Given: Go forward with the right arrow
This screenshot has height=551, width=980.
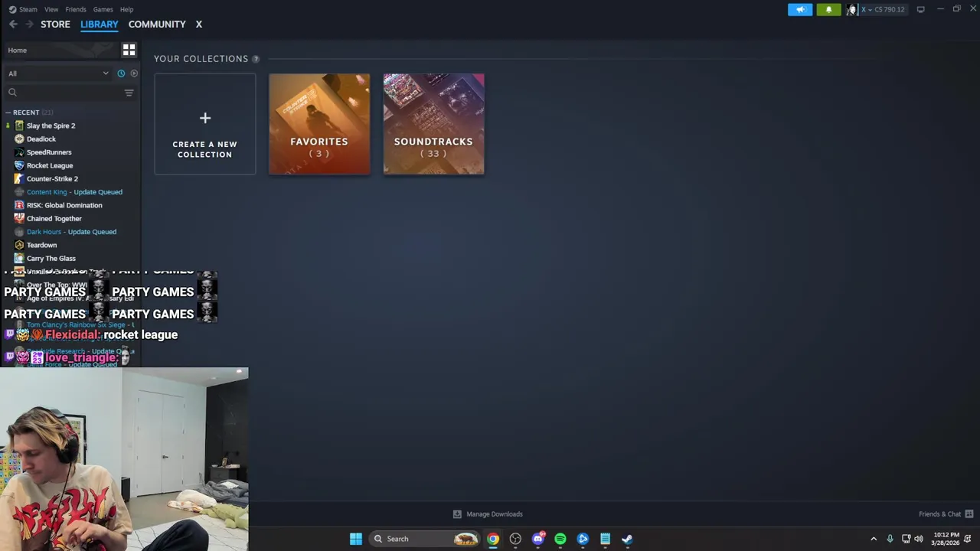Looking at the screenshot, I should (29, 24).
